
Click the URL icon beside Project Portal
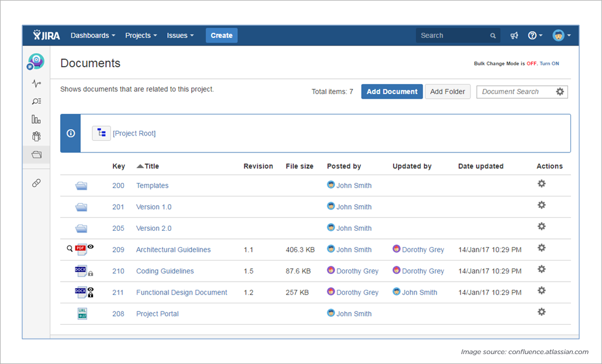82,313
